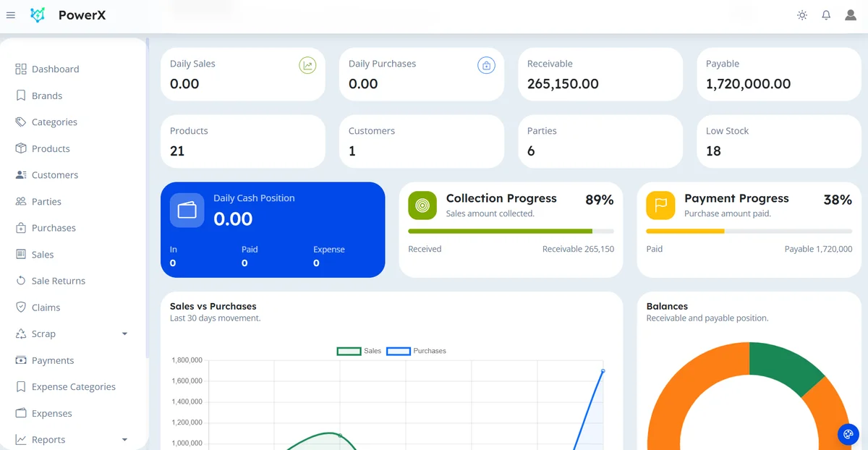
Task: Open the notifications bell
Action: point(826,15)
